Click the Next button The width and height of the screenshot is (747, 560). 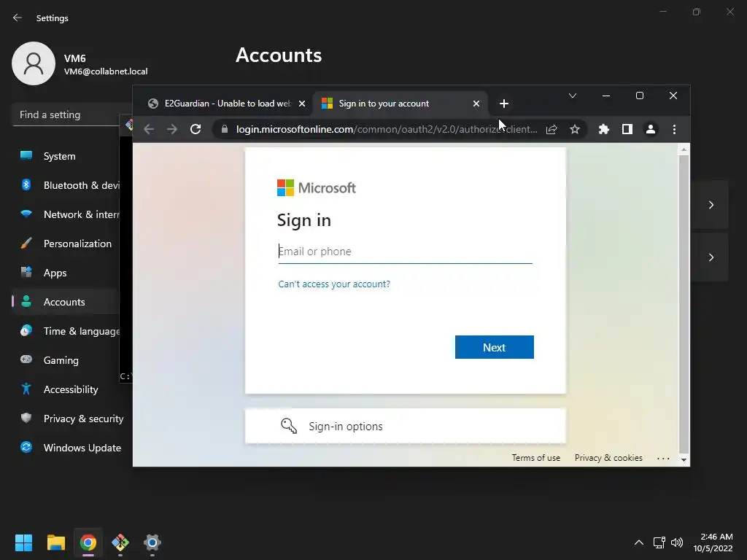point(494,347)
